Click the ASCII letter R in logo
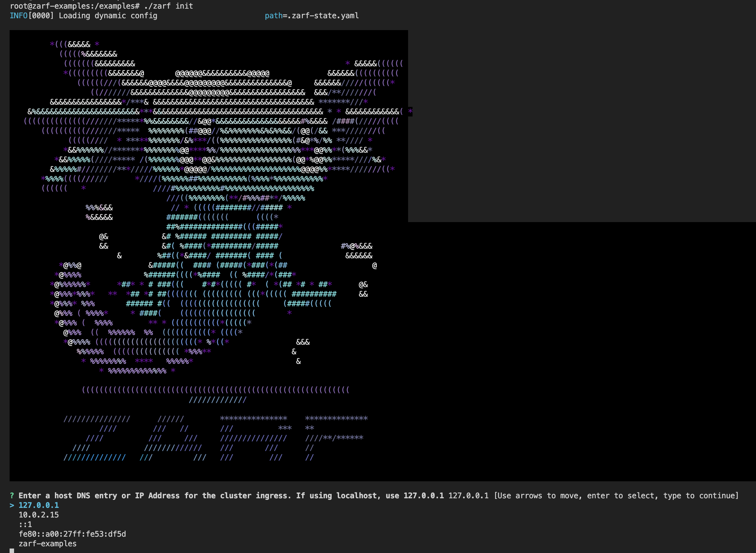 254,438
